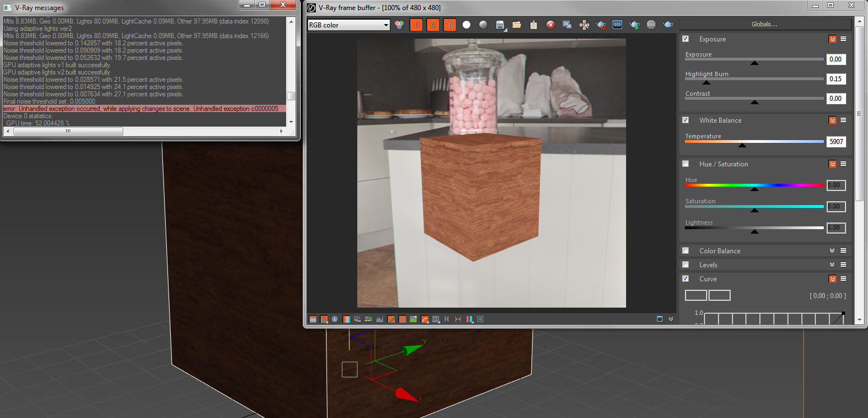This screenshot has height=418, width=868.
Task: Open White Balance options menu
Action: point(843,120)
